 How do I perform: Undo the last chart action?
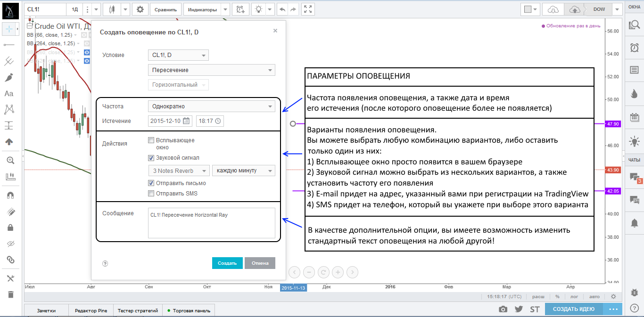pos(282,9)
